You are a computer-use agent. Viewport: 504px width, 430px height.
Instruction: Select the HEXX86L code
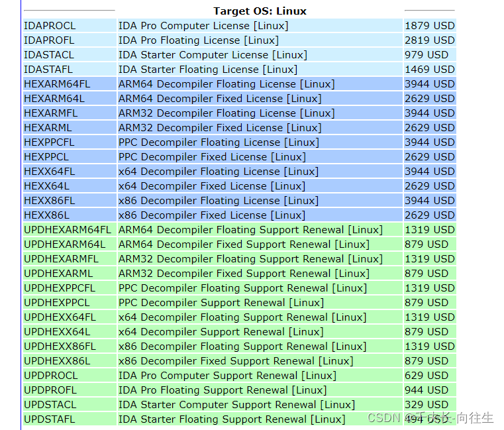pos(46,215)
